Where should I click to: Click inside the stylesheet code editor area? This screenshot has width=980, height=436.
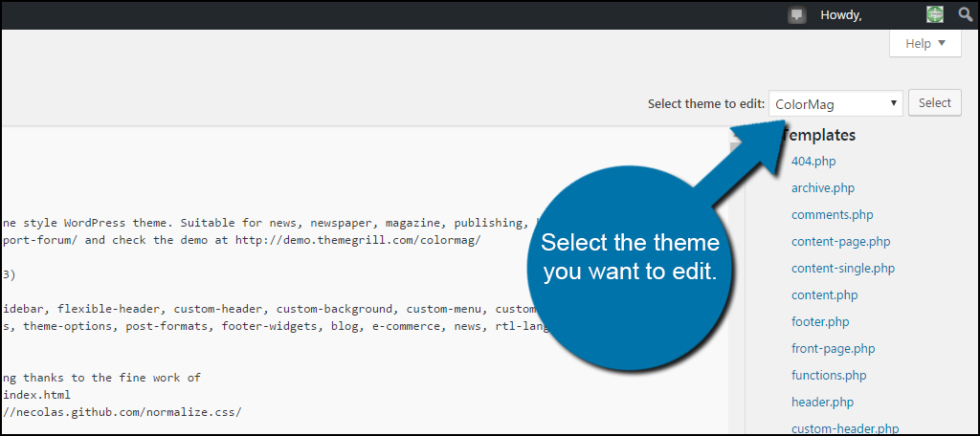pyautogui.click(x=365, y=281)
